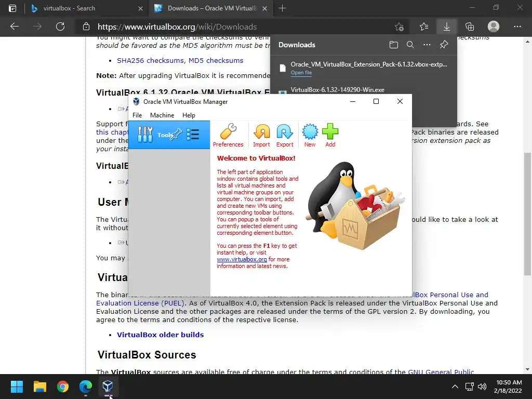Select the Downloads – Oracle VM VirtualBox tab
Viewport: 532px width, 399px height.
click(x=210, y=8)
